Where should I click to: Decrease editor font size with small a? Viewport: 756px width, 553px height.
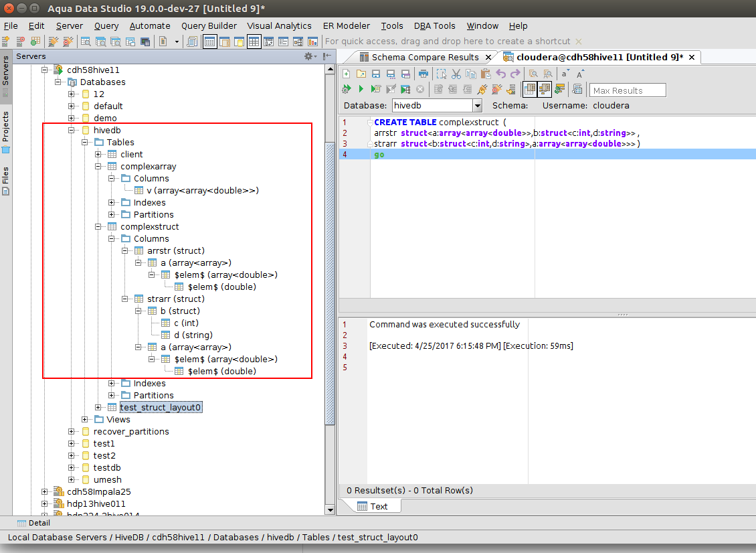(x=565, y=74)
